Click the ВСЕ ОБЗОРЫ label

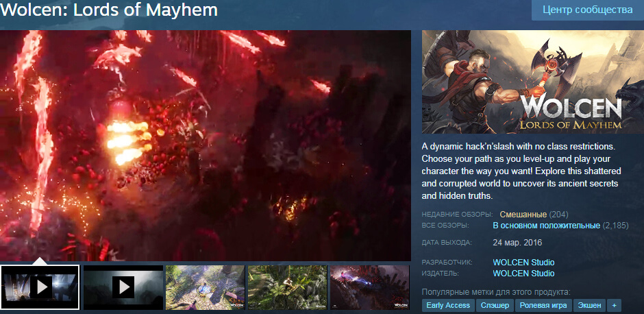[x=445, y=226]
